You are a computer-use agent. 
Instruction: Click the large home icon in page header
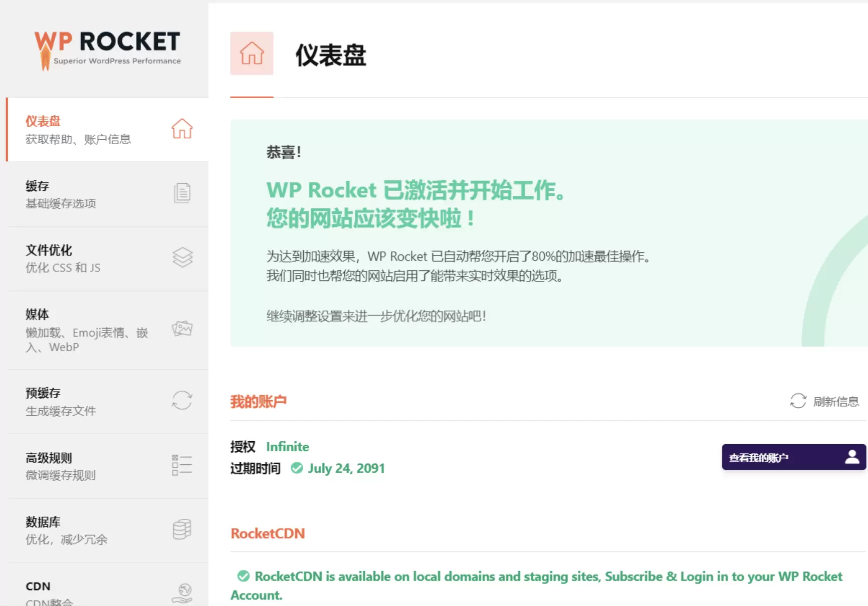[252, 53]
